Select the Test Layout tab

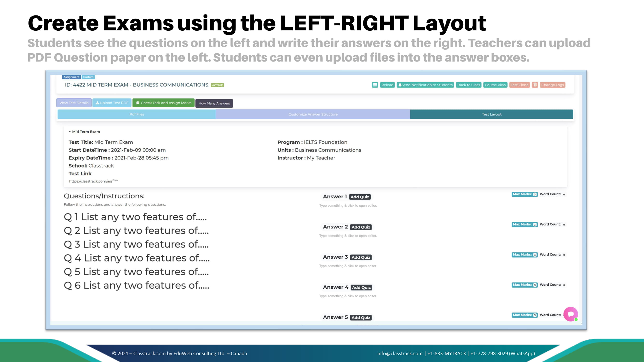pyautogui.click(x=491, y=114)
